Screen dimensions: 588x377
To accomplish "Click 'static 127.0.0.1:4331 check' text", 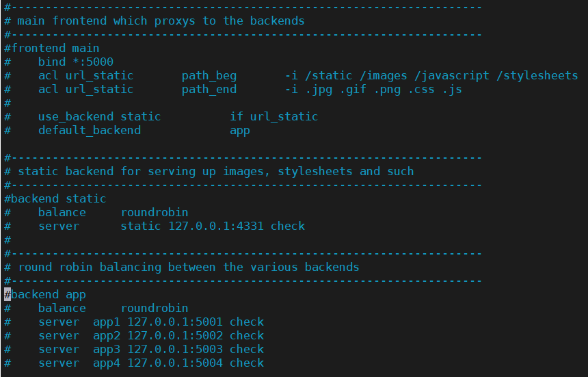I will pos(213,226).
